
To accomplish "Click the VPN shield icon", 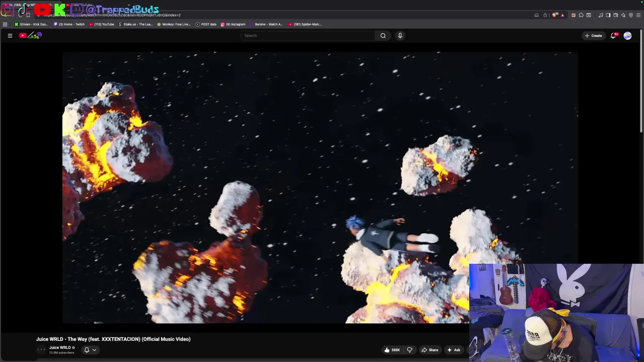I will pyautogui.click(x=631, y=15).
